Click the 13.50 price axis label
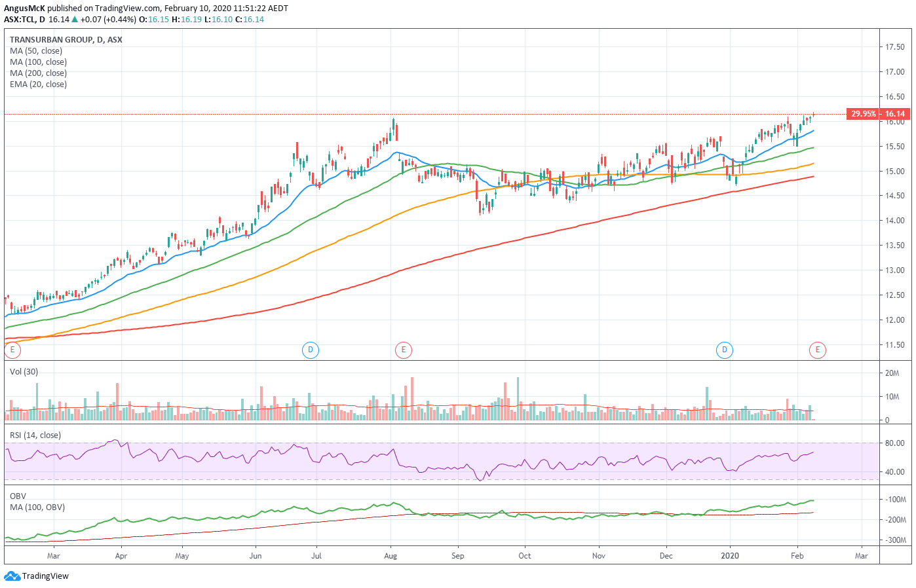The image size is (916, 588). point(895,246)
